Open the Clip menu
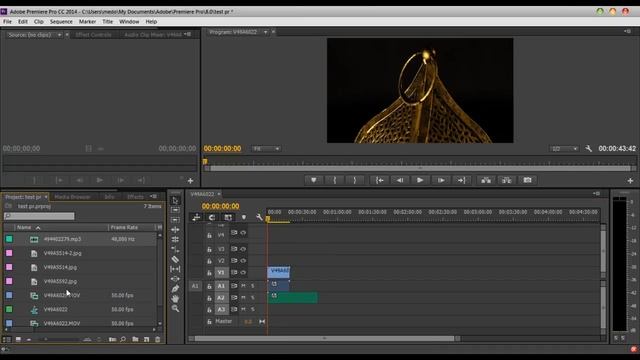Screen dimensions: 640x360 39,22
